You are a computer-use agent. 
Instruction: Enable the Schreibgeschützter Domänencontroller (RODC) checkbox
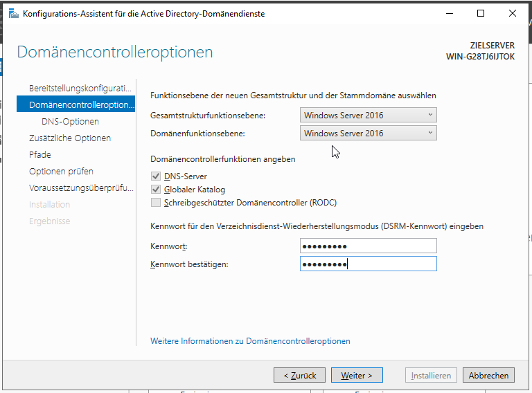155,203
